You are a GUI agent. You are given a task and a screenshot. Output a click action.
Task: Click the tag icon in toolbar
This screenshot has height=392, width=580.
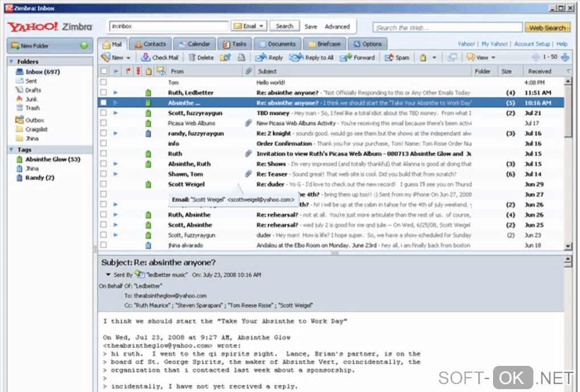423,57
